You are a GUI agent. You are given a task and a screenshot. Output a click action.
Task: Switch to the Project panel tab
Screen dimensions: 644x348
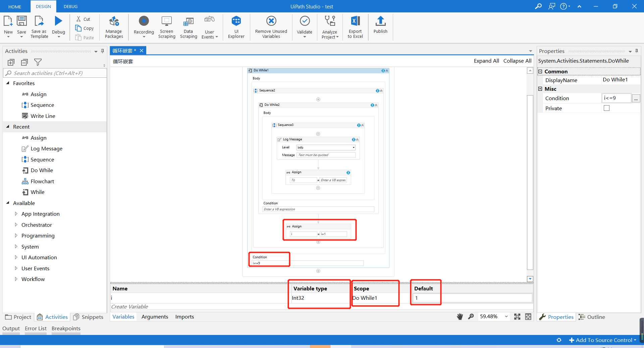pyautogui.click(x=18, y=317)
